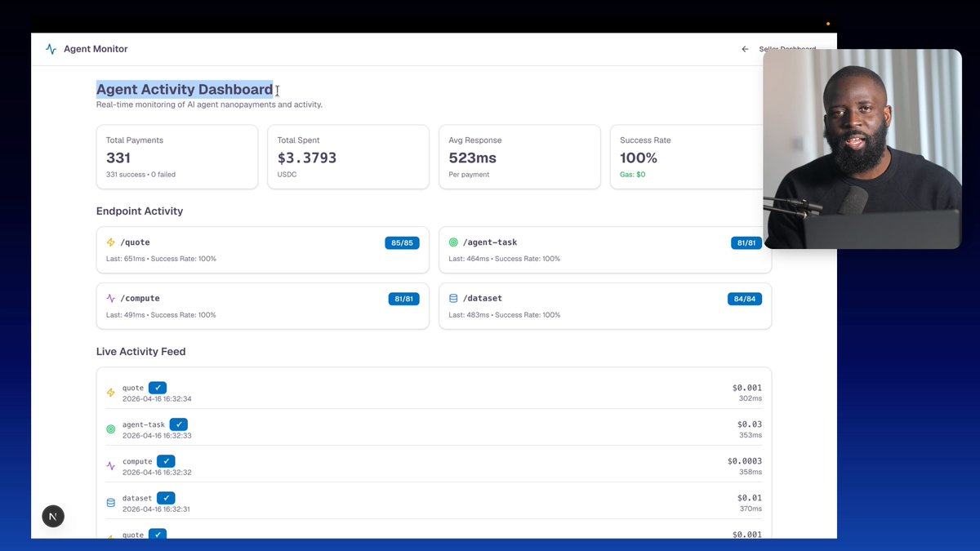Click the /agent-task endpoint name
This screenshot has width=980, height=551.
[x=490, y=242]
